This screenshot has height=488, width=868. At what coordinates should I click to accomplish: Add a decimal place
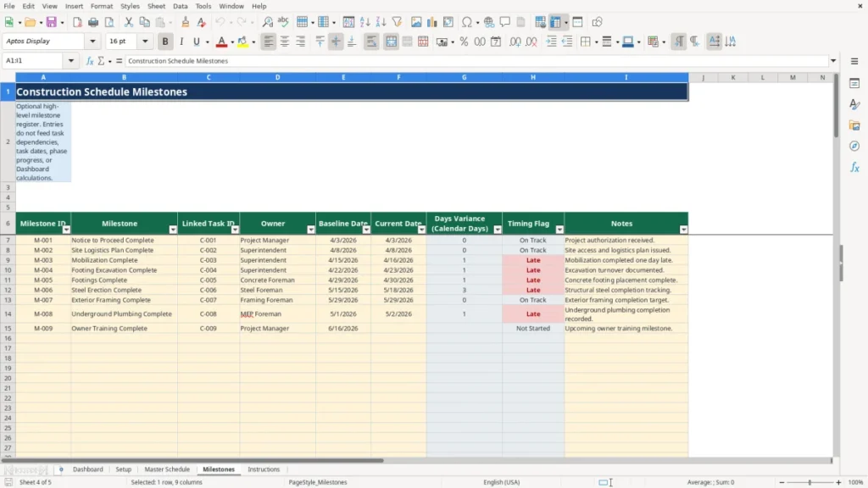[x=515, y=42]
